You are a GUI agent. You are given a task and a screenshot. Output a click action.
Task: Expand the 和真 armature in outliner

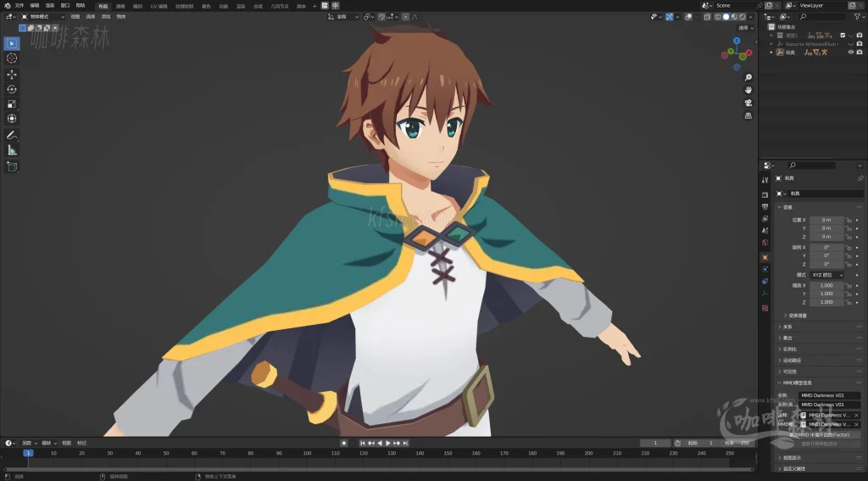771,52
